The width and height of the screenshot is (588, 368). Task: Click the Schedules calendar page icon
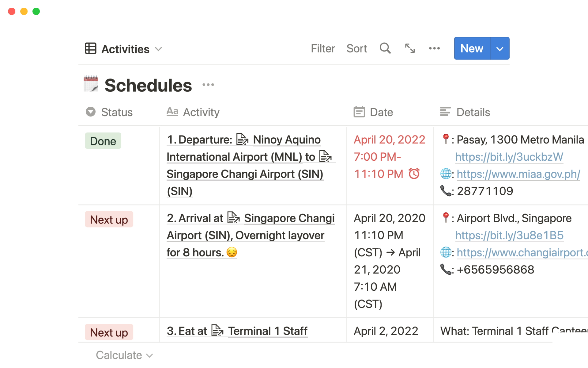coord(91,84)
